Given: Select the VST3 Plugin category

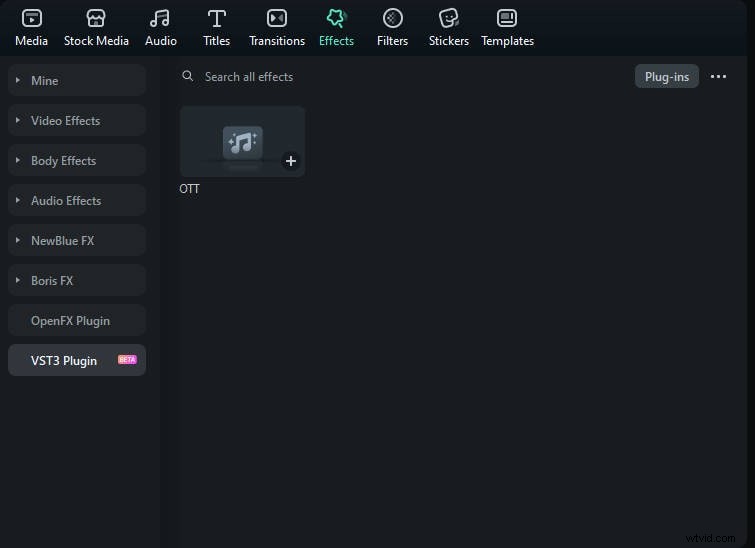Looking at the screenshot, I should pos(77,361).
